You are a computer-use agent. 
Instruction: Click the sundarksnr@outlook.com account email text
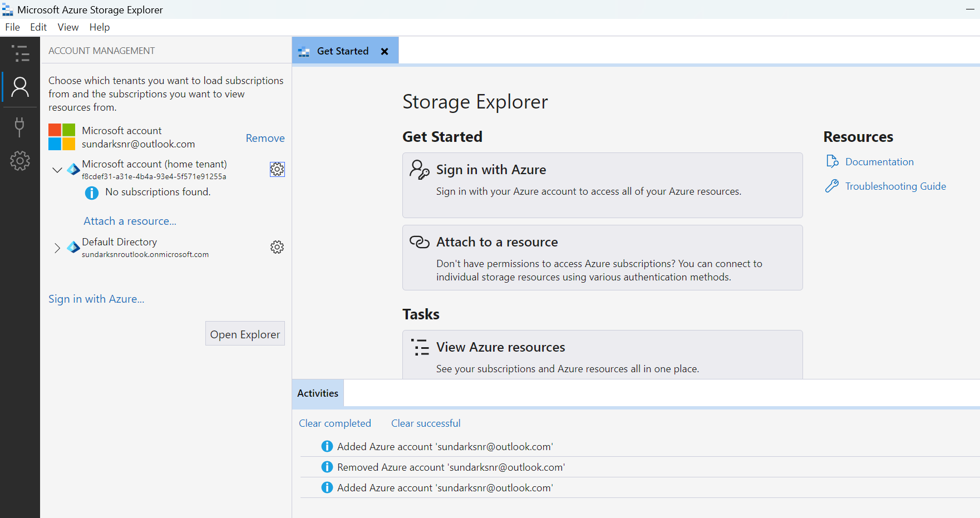point(138,144)
